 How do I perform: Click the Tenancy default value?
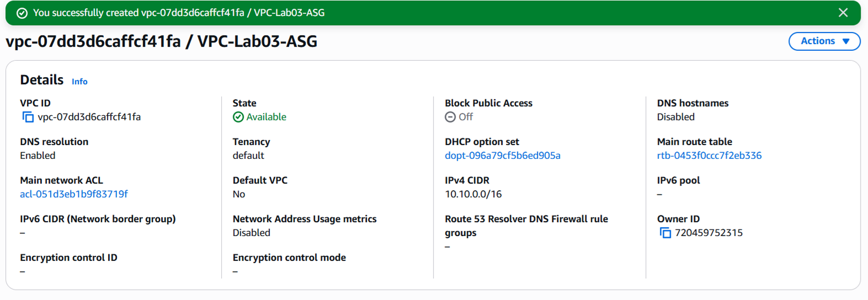click(x=248, y=155)
